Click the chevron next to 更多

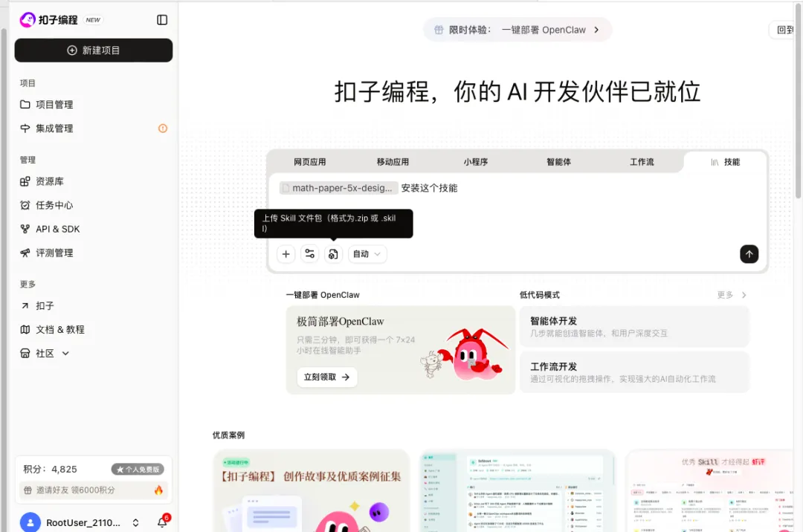tap(744, 295)
